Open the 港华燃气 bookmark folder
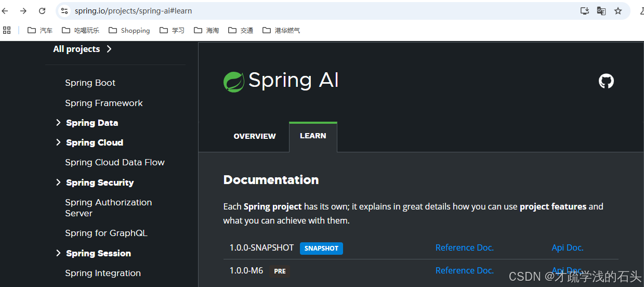The width and height of the screenshot is (644, 287). click(281, 30)
